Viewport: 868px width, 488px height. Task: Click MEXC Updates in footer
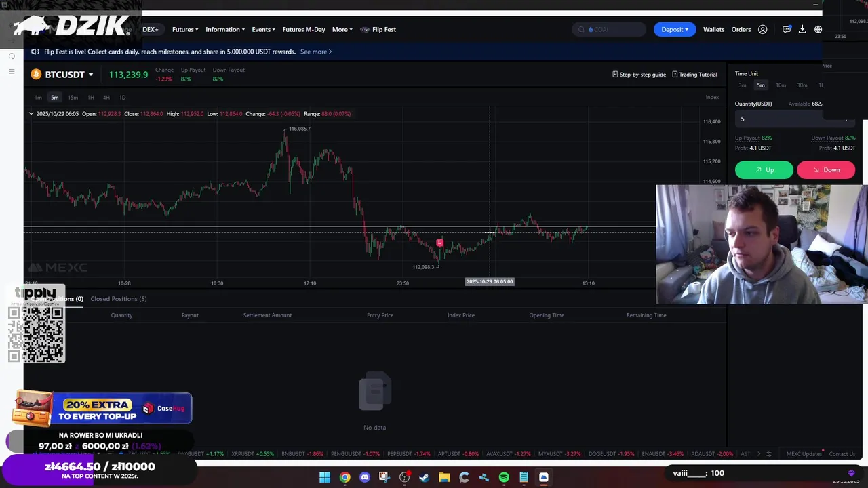[x=804, y=454]
